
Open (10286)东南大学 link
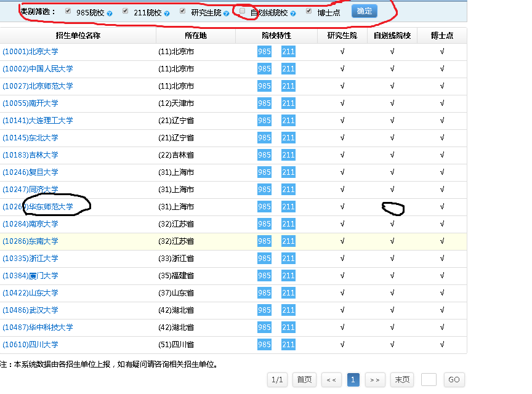tap(30, 241)
